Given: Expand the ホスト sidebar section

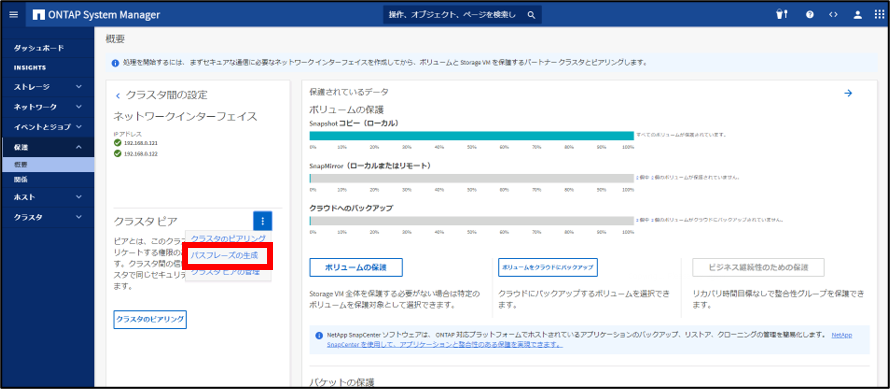Looking at the screenshot, I should tap(47, 197).
